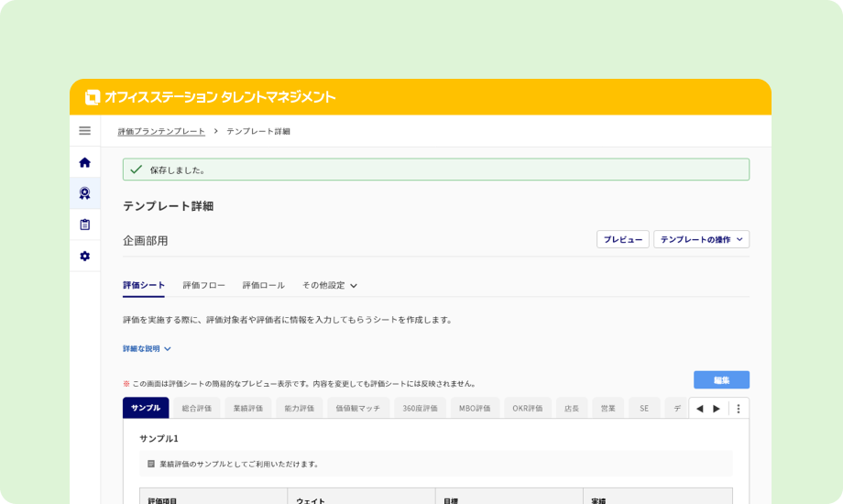Open the clipboard icon in sidebar
843x504 pixels.
[84, 225]
